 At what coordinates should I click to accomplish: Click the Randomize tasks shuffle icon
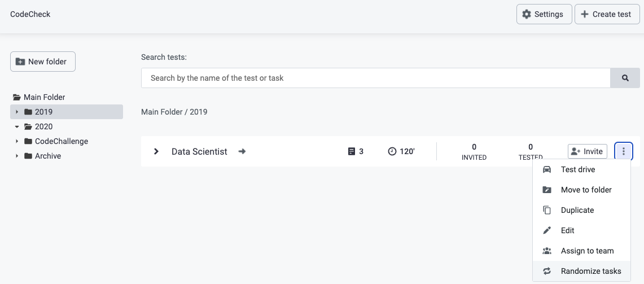pos(547,271)
